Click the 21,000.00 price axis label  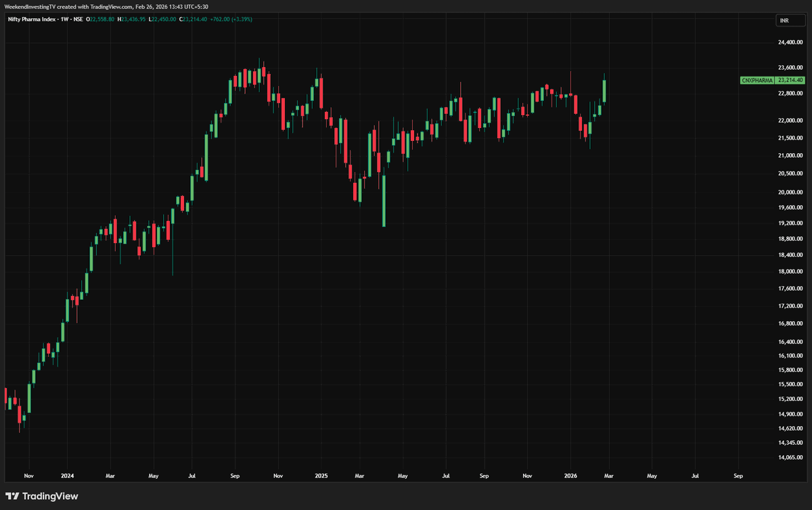point(790,156)
